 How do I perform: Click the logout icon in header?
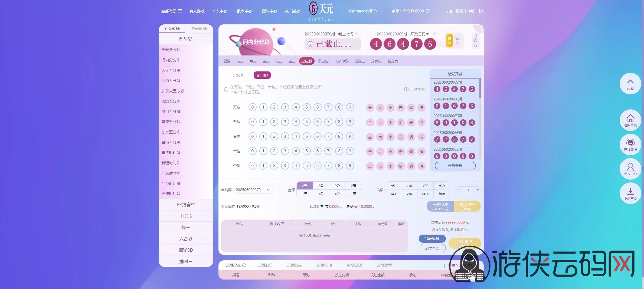point(481,11)
